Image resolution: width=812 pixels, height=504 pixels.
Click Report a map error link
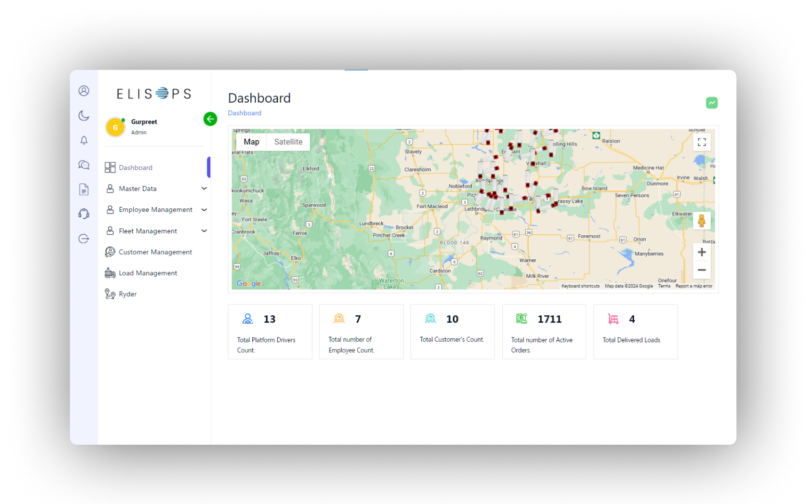tap(694, 286)
